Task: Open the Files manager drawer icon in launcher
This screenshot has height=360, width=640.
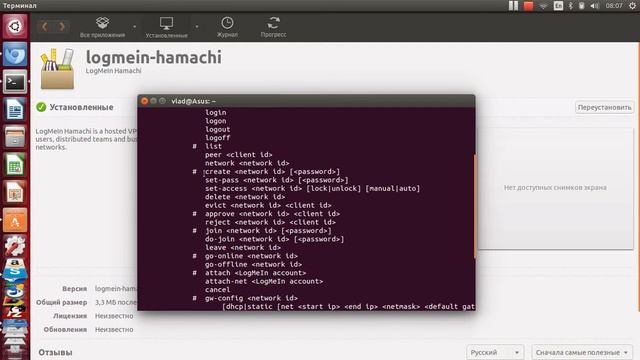Action: coord(15,137)
